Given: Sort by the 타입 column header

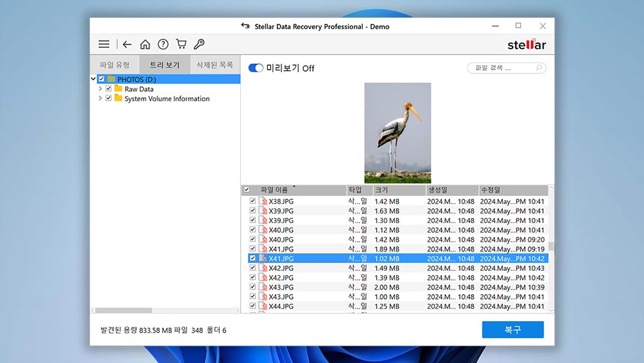Looking at the screenshot, I should (360, 190).
